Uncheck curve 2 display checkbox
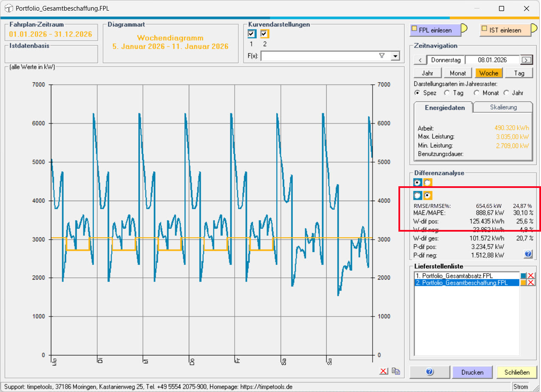This screenshot has height=392, width=541. pyautogui.click(x=264, y=34)
